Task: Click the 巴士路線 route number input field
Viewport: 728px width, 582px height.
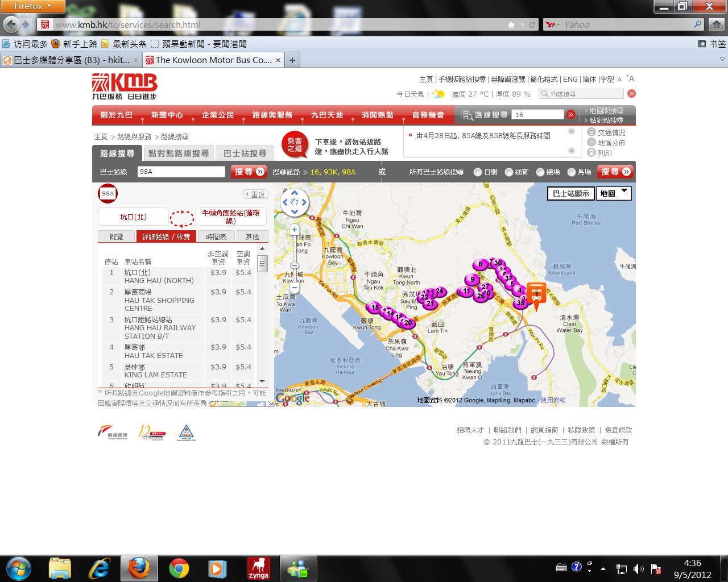Action: (x=181, y=172)
